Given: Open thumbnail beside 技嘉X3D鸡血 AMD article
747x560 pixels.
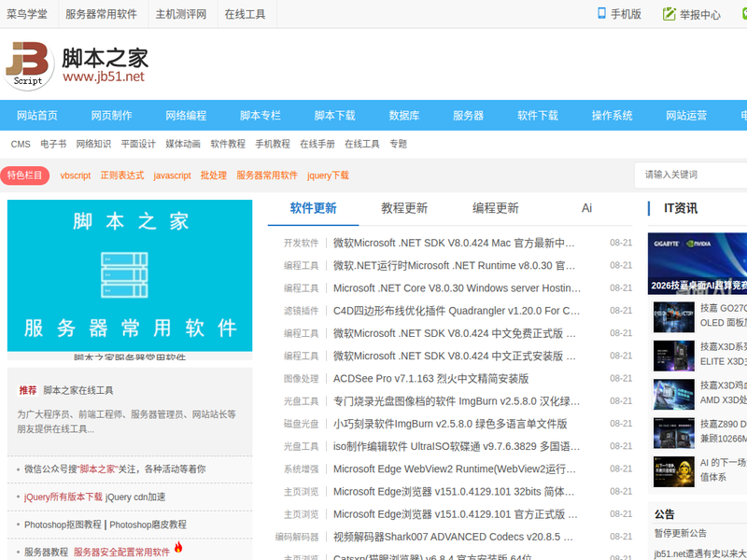Looking at the screenshot, I should click(673, 394).
